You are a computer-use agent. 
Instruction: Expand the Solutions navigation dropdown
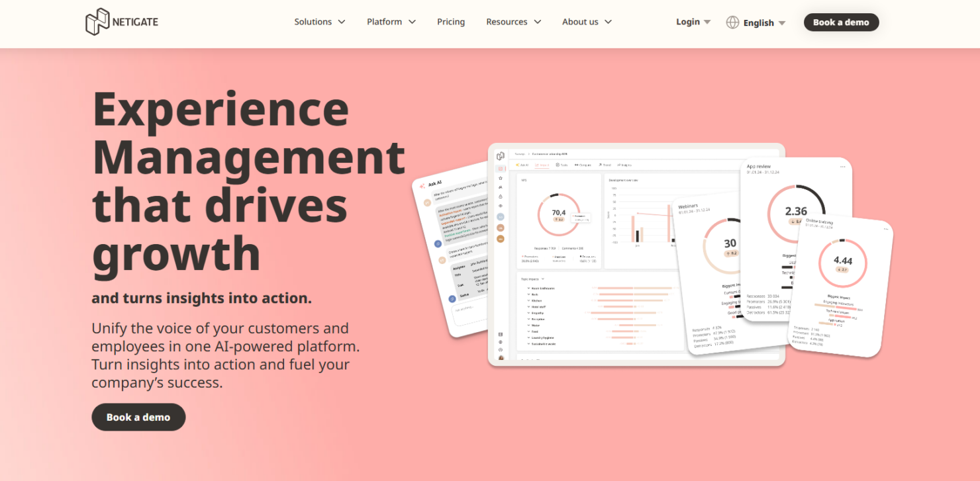(x=319, y=21)
